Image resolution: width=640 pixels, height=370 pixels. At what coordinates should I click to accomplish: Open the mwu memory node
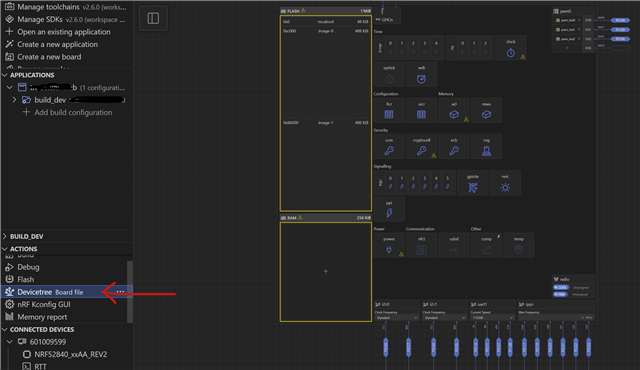486,110
